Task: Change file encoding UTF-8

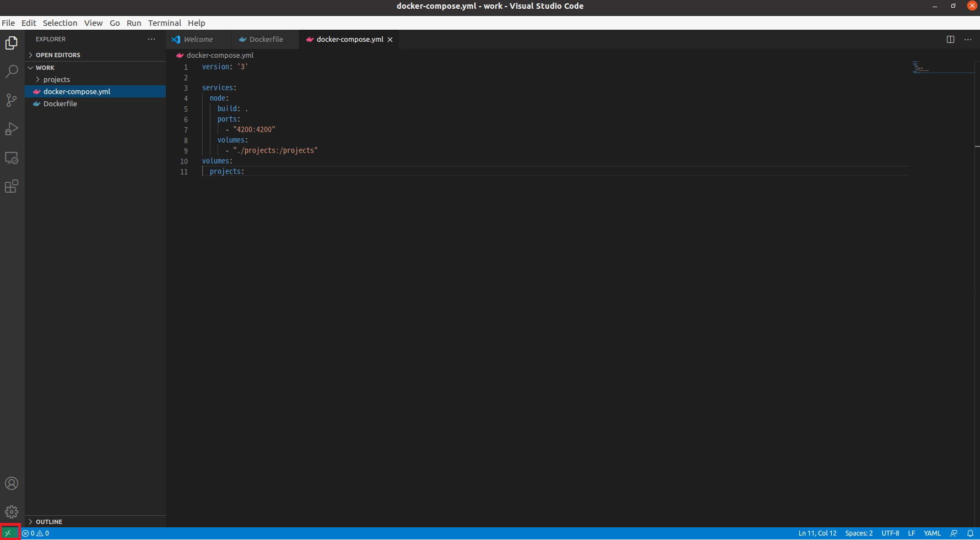Action: point(890,533)
